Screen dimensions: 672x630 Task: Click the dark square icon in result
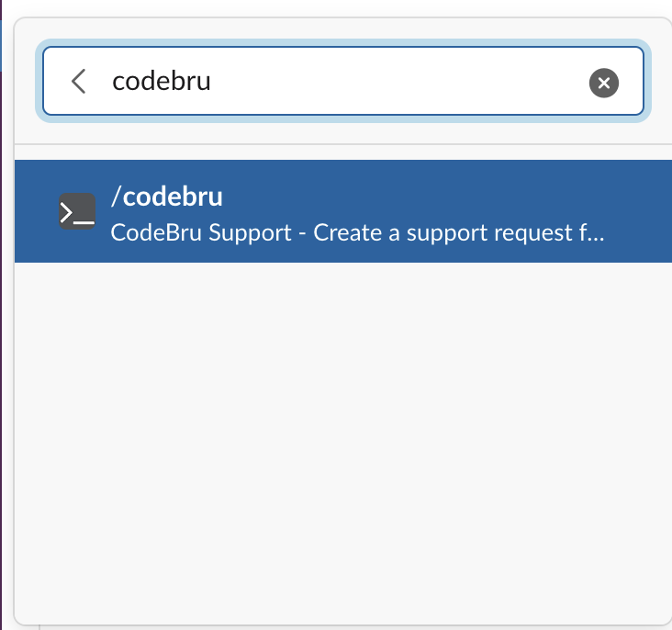click(x=77, y=211)
